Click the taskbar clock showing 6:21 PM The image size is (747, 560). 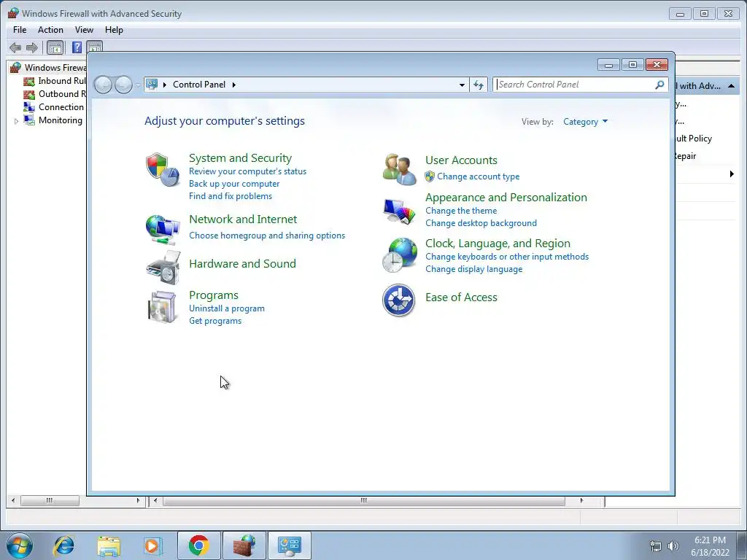click(x=710, y=546)
